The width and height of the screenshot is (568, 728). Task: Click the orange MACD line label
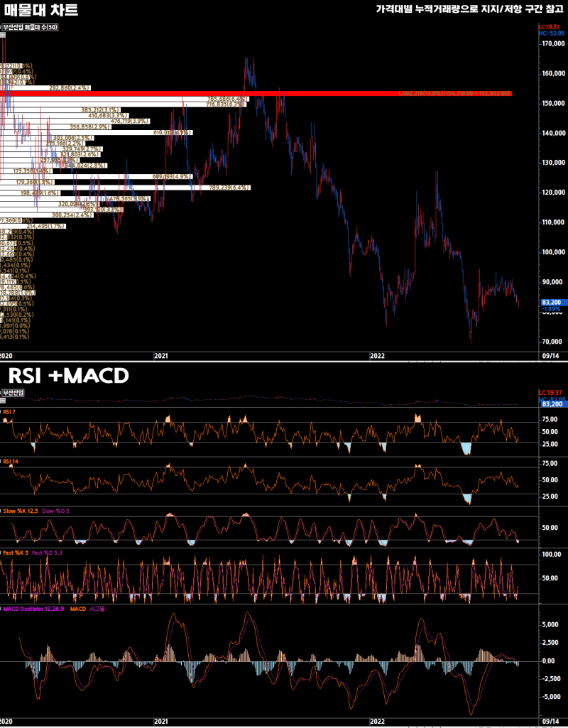point(78,609)
